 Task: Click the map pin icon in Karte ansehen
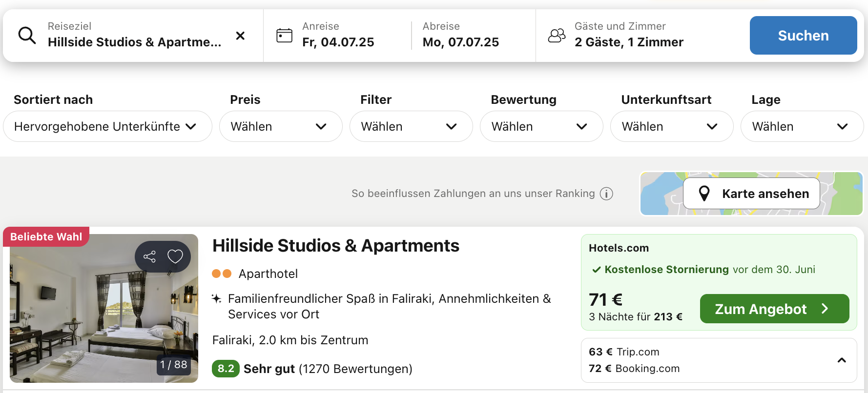[704, 194]
